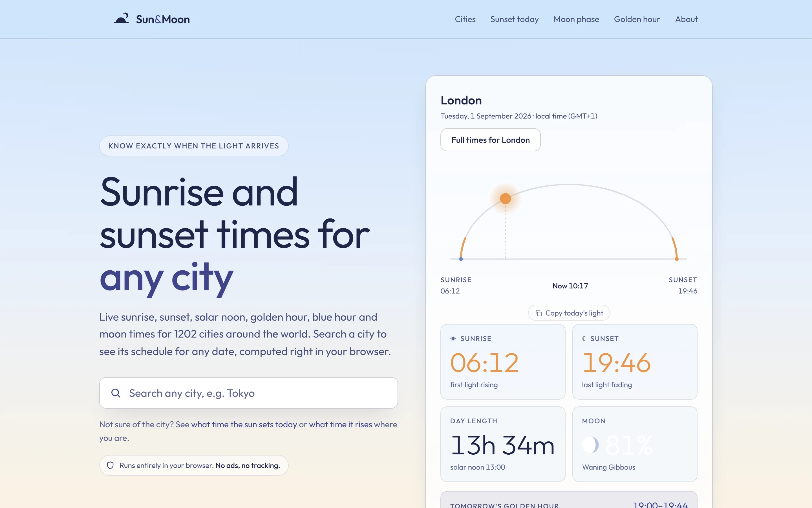Click the 'last light fading' caption
Viewport: 812px width, 508px height.
point(607,385)
